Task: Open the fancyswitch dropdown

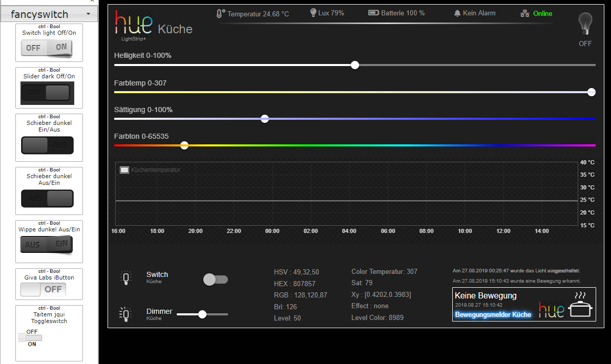Action: point(49,14)
